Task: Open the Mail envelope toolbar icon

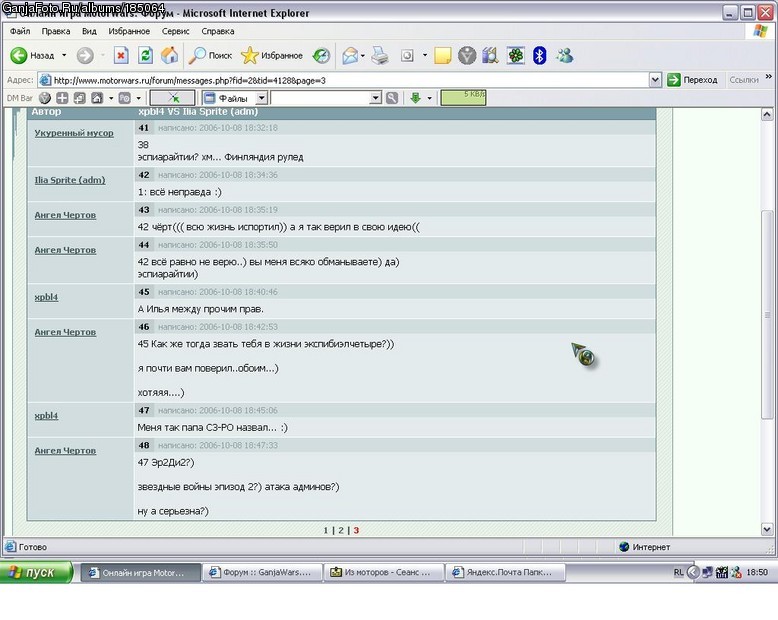Action: [x=349, y=56]
